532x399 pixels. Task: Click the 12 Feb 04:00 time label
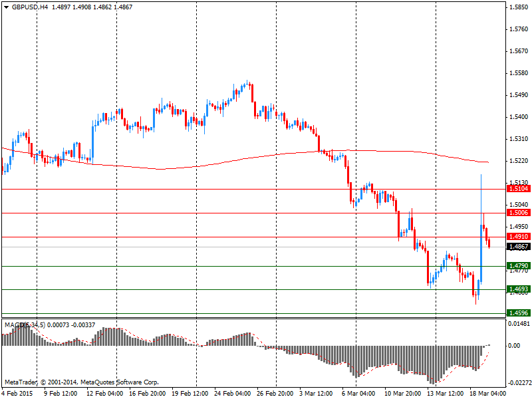(x=105, y=393)
